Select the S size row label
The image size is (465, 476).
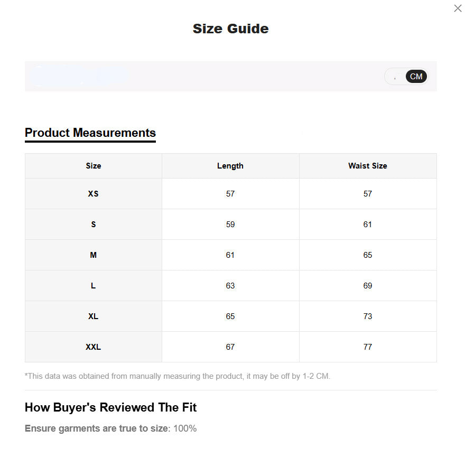pos(94,225)
